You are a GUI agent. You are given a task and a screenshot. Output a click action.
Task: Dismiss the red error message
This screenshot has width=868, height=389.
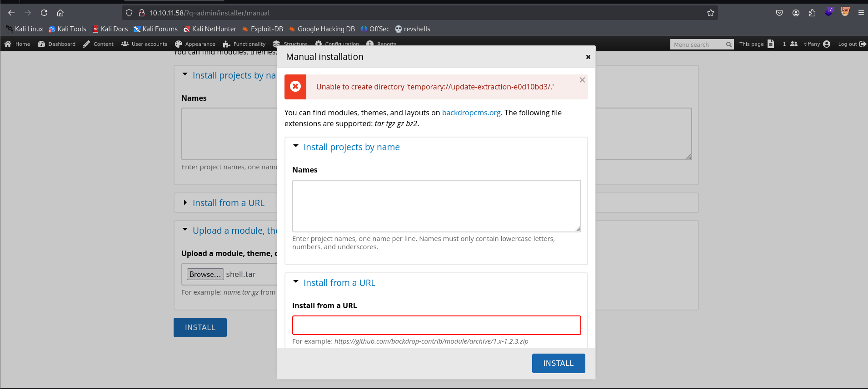(582, 80)
